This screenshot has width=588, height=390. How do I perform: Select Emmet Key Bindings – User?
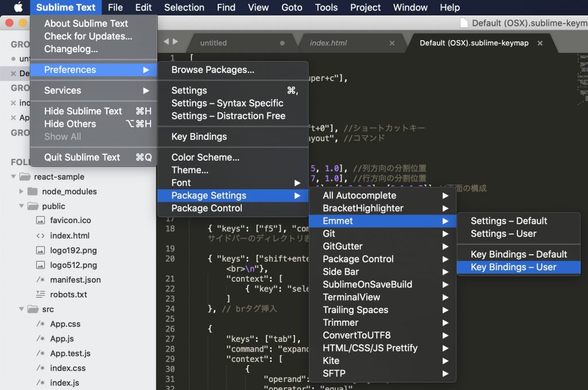pos(519,267)
